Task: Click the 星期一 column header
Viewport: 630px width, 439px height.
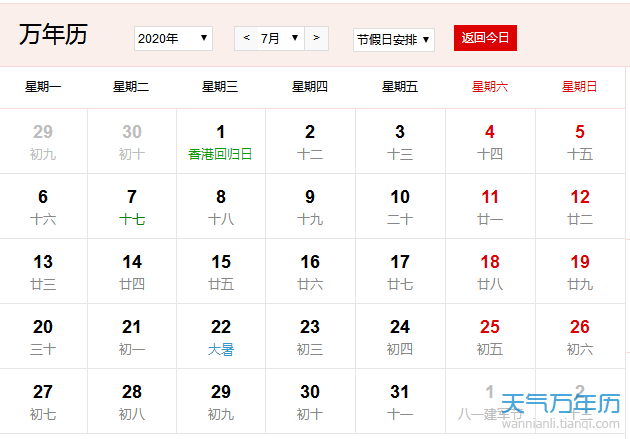Action: point(43,87)
